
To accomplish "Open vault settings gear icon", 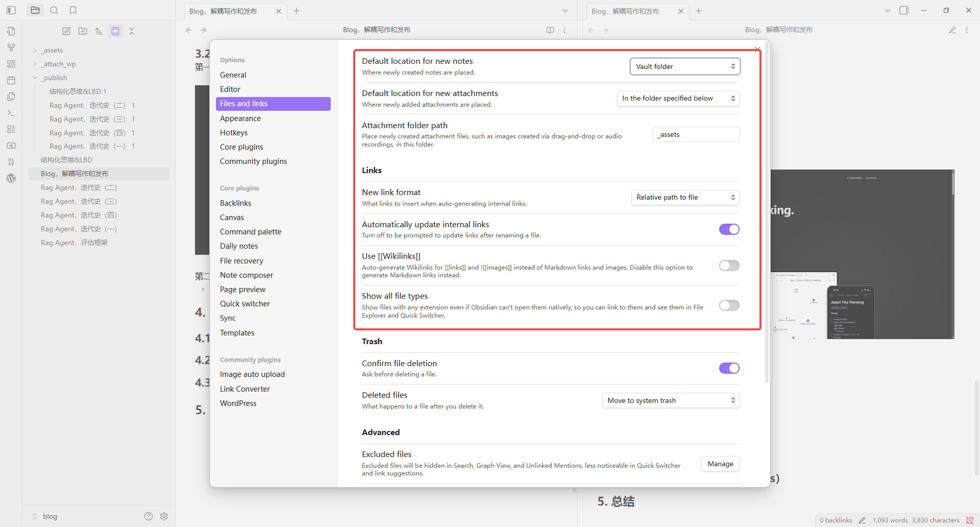I will pyautogui.click(x=164, y=516).
